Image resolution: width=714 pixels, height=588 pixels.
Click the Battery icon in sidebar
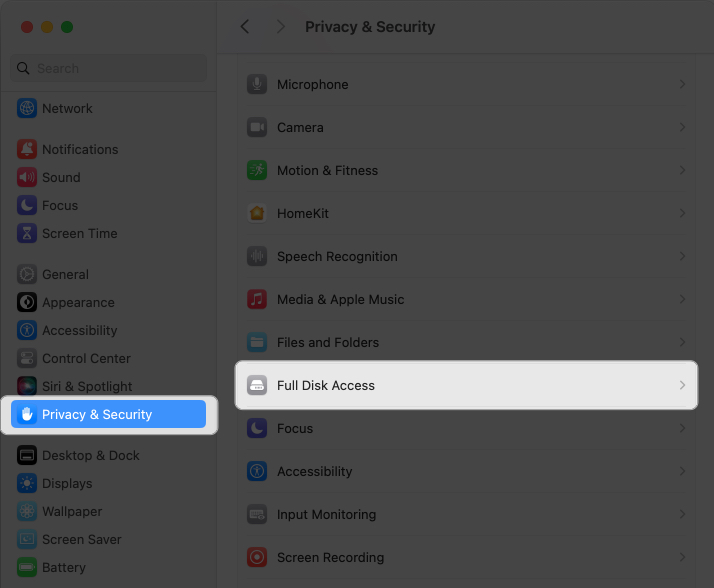(x=27, y=568)
